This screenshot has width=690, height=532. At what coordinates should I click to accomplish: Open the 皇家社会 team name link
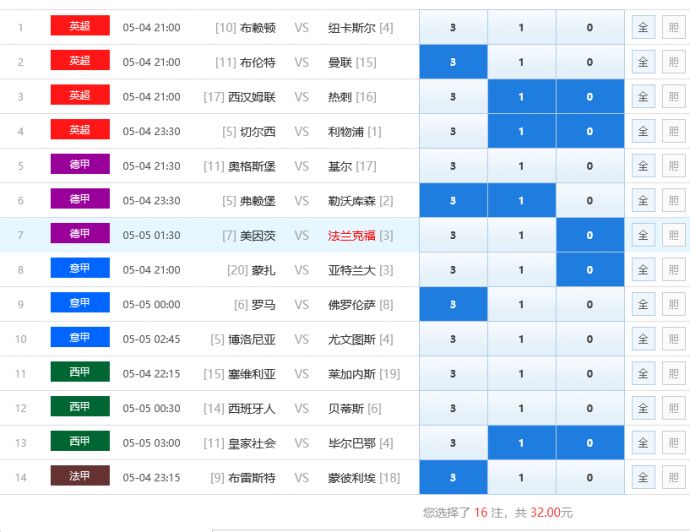coord(252,443)
